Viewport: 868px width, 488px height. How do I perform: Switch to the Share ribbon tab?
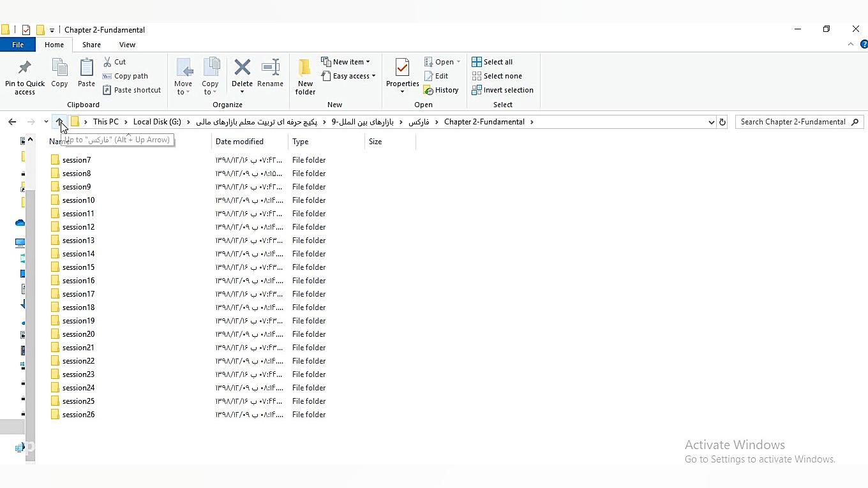[x=91, y=45]
